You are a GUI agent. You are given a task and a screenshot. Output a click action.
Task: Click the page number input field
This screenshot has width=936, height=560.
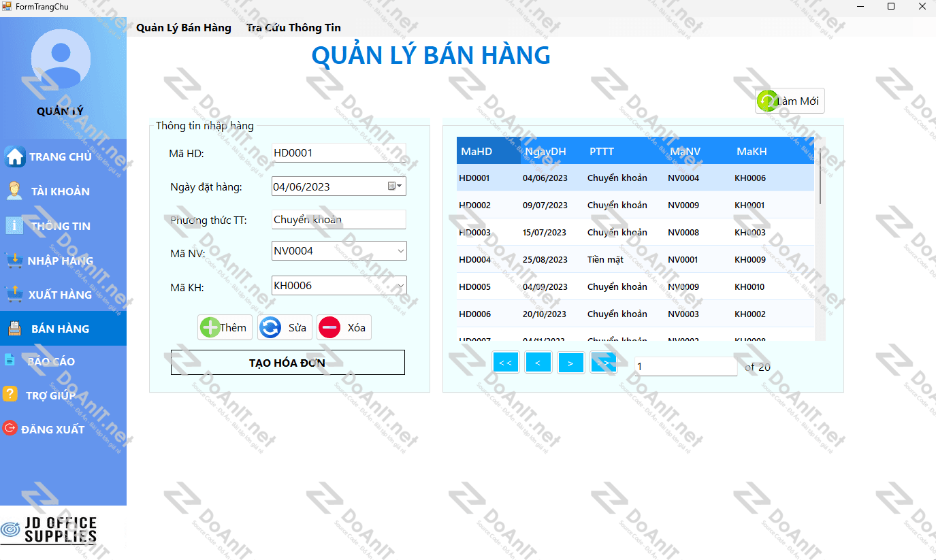[x=686, y=366]
